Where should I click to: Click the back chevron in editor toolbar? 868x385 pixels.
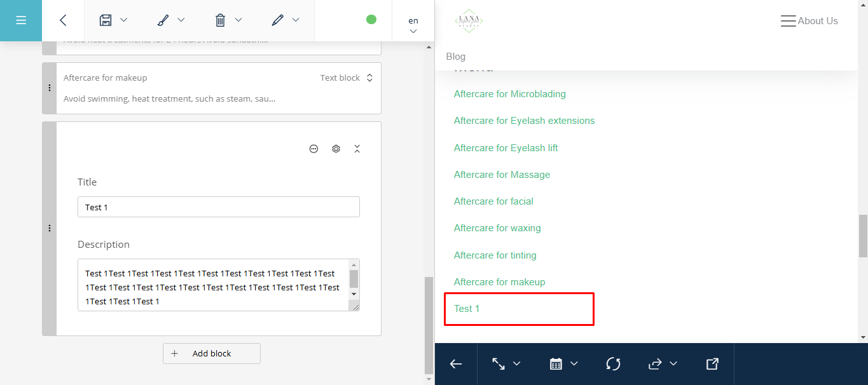click(x=63, y=20)
